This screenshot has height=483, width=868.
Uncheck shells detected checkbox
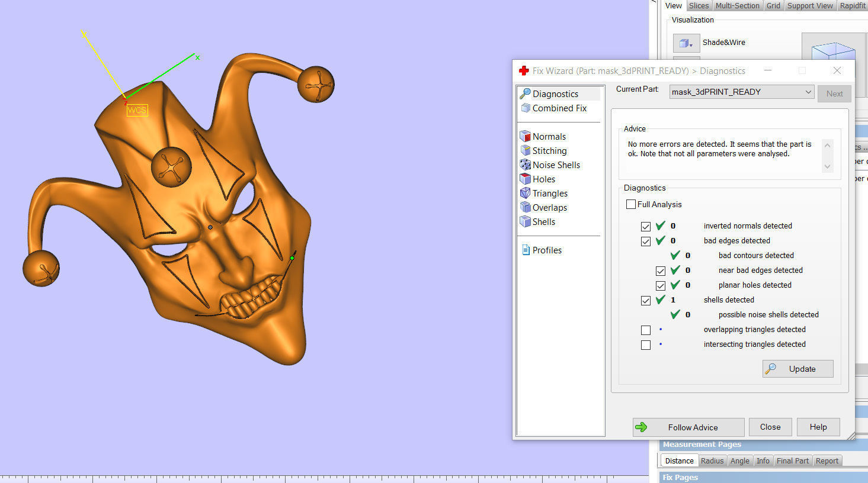(646, 300)
